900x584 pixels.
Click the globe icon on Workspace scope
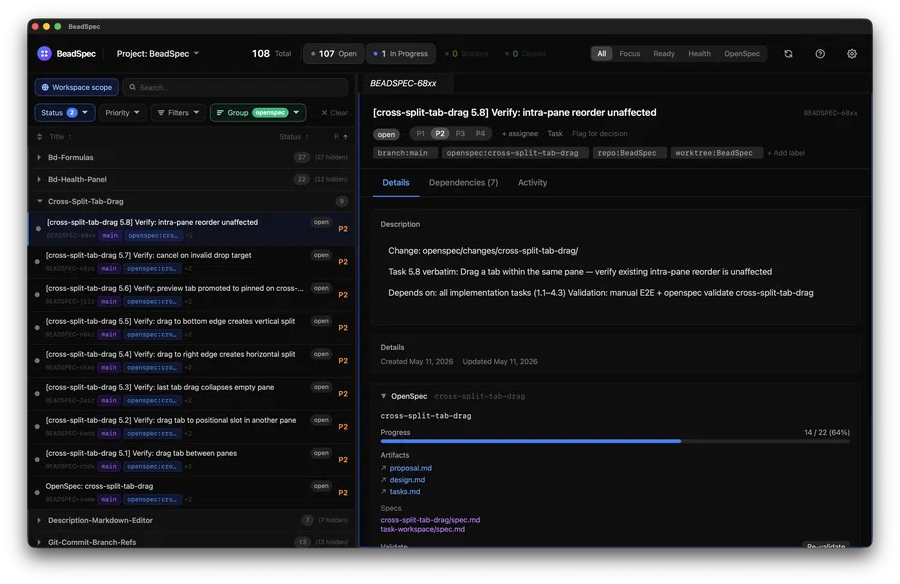coord(45,87)
